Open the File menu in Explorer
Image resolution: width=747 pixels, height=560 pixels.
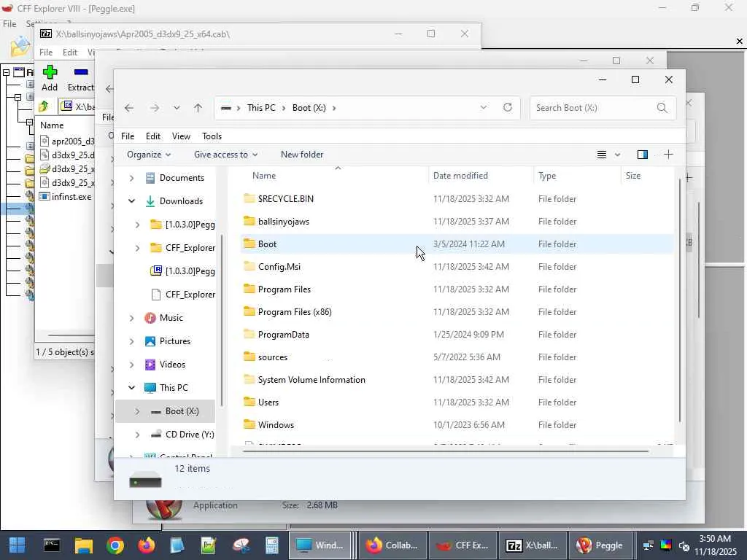pyautogui.click(x=128, y=136)
